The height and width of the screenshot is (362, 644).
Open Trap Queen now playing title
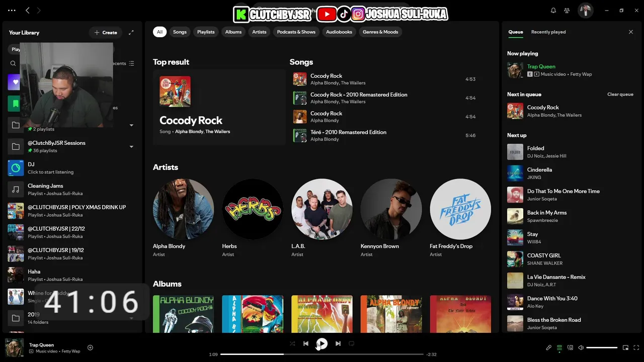tap(541, 66)
